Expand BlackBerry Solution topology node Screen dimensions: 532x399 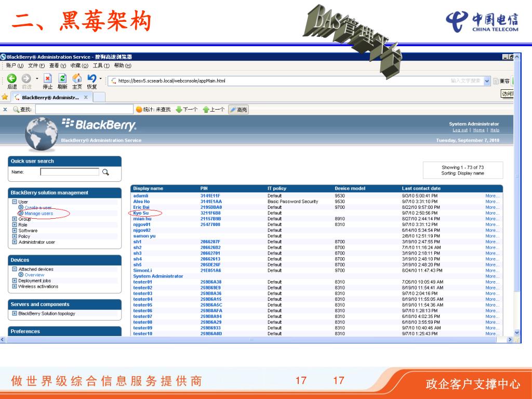pyautogui.click(x=15, y=313)
